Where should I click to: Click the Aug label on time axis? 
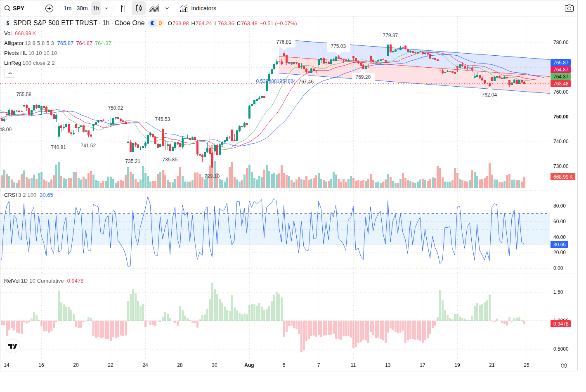coord(249,365)
